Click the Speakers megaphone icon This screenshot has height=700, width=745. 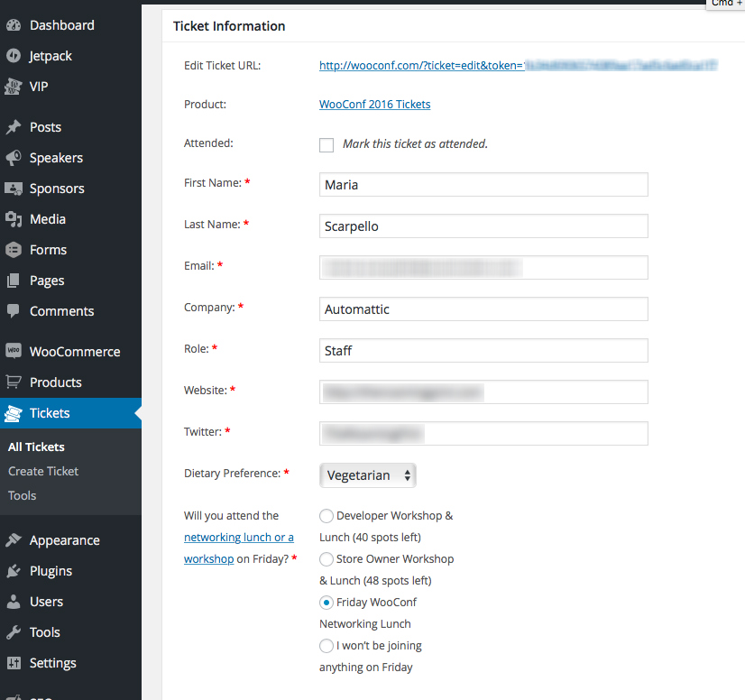(x=14, y=158)
